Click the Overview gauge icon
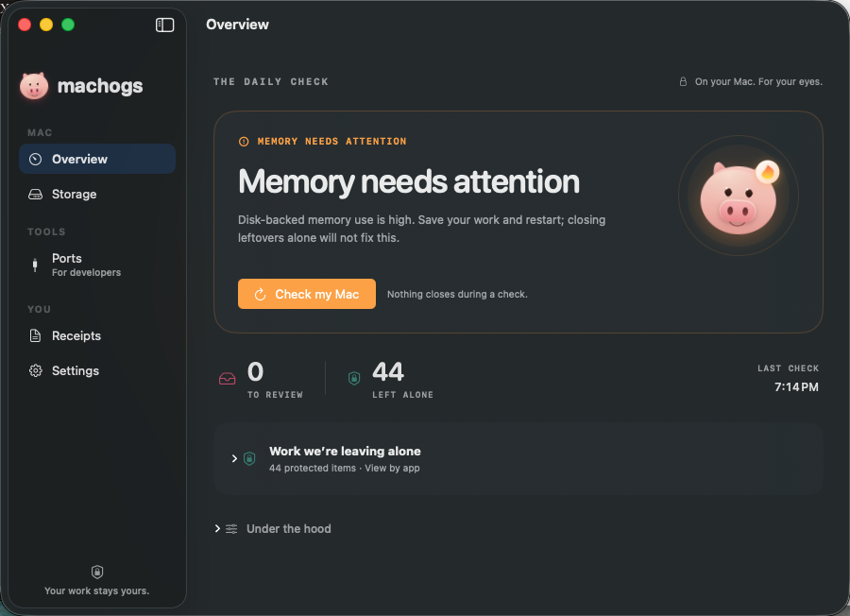 point(35,159)
